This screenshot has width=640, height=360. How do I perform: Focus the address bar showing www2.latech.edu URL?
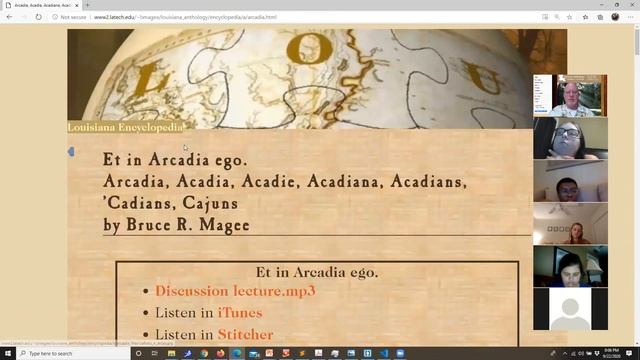click(x=185, y=17)
